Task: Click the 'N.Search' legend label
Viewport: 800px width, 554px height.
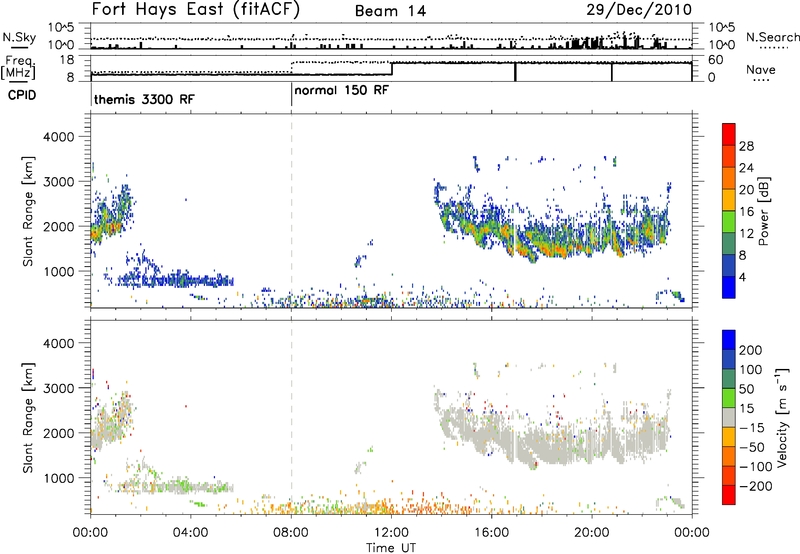Action: click(772, 37)
